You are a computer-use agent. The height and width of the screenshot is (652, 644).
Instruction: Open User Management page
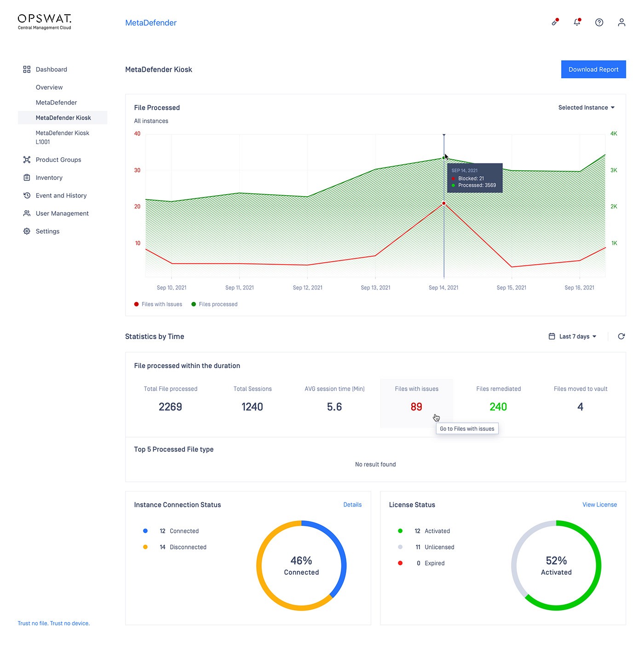(x=62, y=213)
